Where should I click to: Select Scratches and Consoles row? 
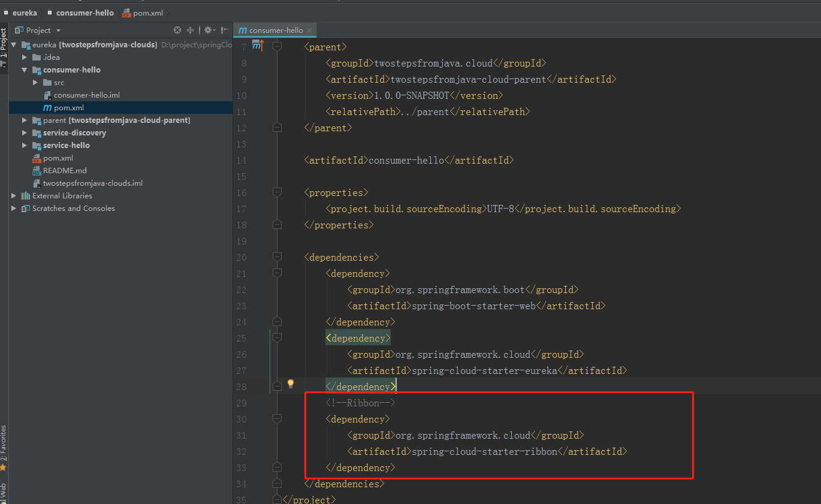pos(120,209)
